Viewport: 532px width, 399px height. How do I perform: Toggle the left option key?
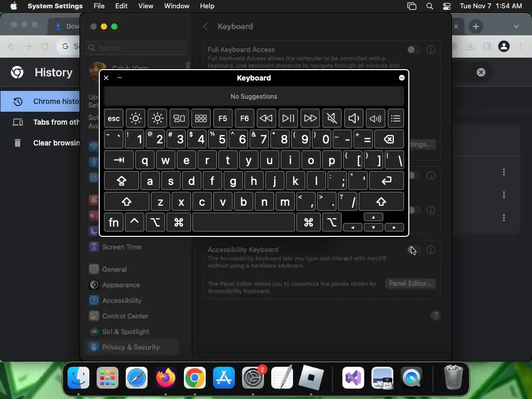pos(155,222)
